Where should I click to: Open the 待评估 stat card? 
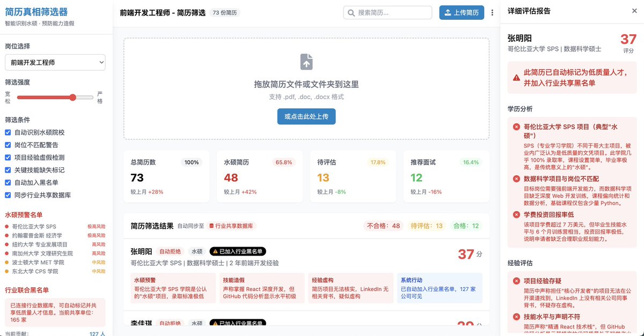[353, 176]
